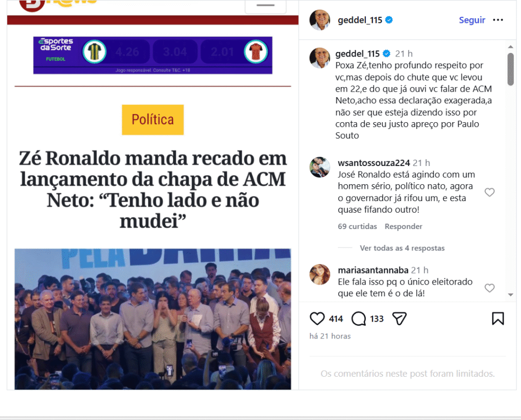Click the yellow Política category tag

point(153,120)
